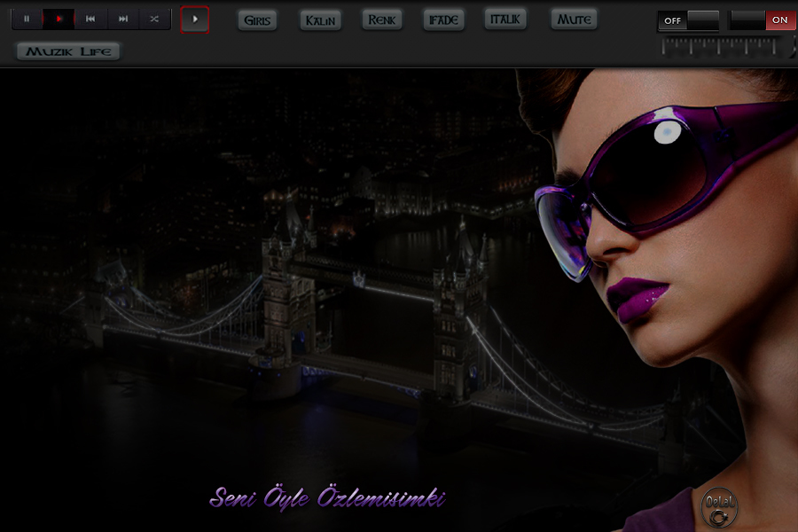
Task: Click the red-outlined play arrow button
Action: pyautogui.click(x=195, y=19)
